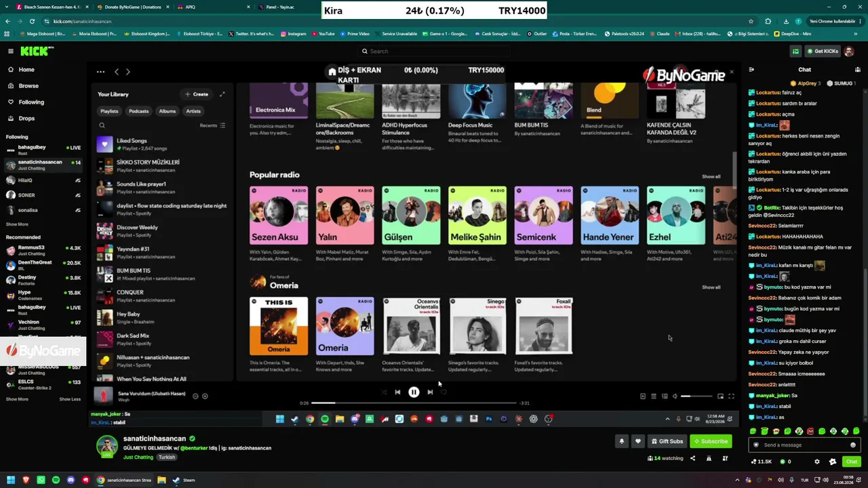Follow channel with the heart button
The image size is (868, 488).
(637, 441)
